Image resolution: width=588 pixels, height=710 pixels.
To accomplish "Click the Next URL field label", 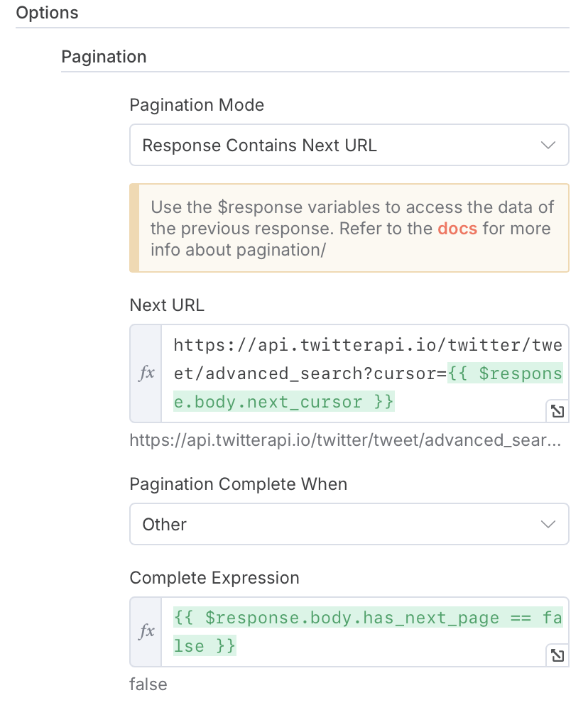I will (167, 305).
